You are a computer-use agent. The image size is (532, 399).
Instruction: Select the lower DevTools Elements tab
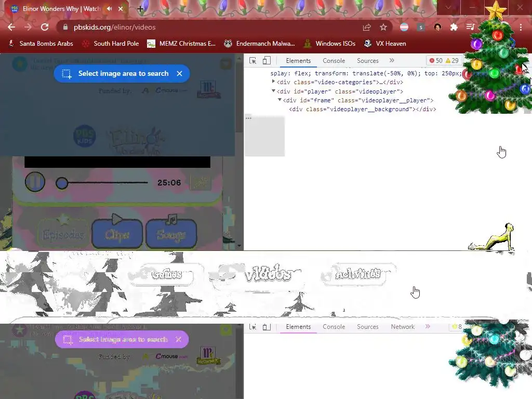[x=298, y=327]
